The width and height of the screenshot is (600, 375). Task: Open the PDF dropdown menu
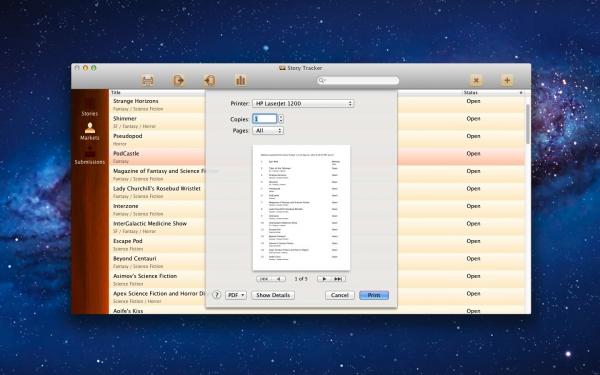click(x=236, y=295)
